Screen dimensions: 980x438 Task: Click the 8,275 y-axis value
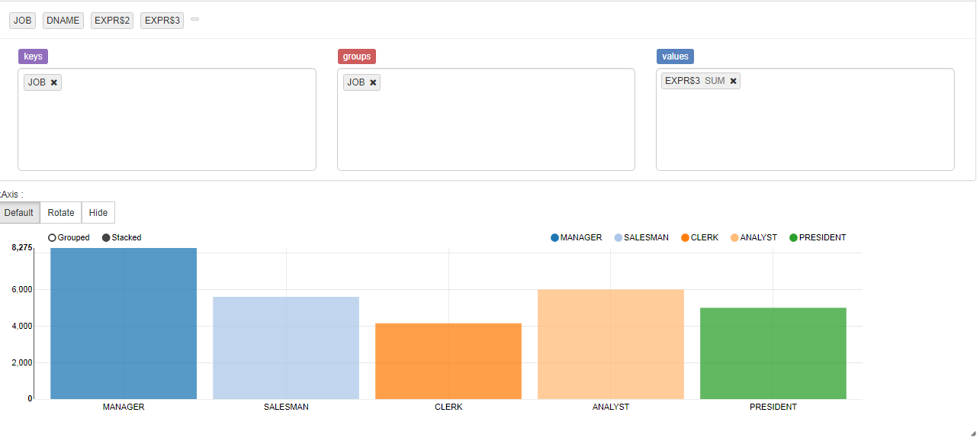pos(22,248)
